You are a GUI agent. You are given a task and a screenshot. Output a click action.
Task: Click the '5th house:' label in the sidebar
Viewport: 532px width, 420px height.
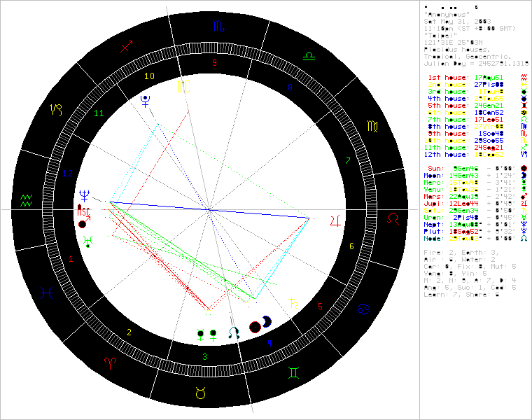pos(448,106)
